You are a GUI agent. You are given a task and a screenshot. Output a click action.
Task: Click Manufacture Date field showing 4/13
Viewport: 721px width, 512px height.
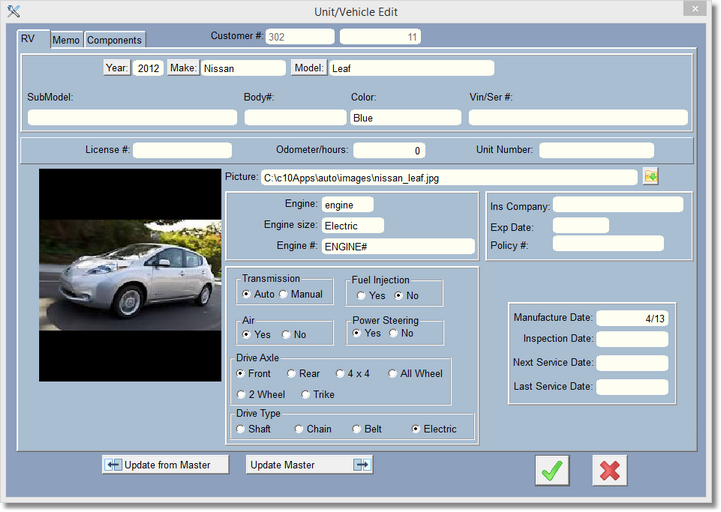click(x=632, y=318)
